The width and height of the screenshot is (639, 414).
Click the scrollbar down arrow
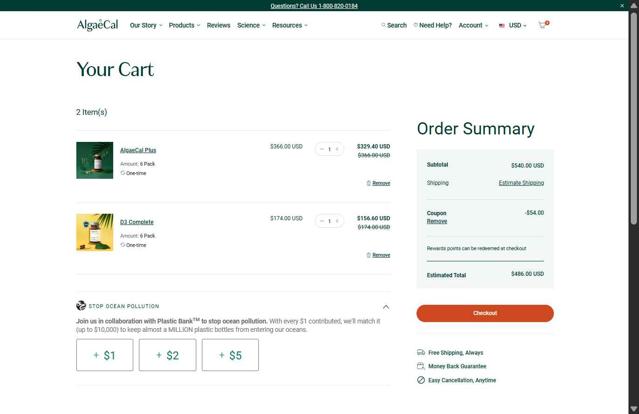[634, 409]
